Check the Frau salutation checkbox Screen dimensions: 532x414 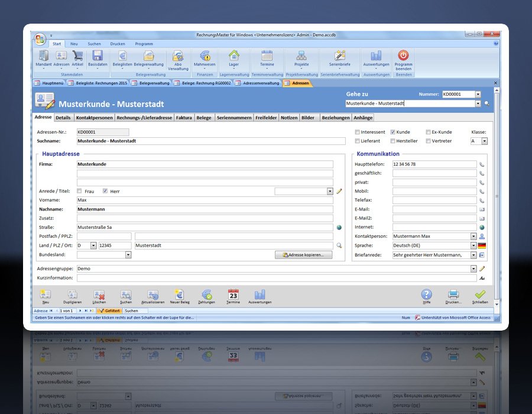point(80,192)
